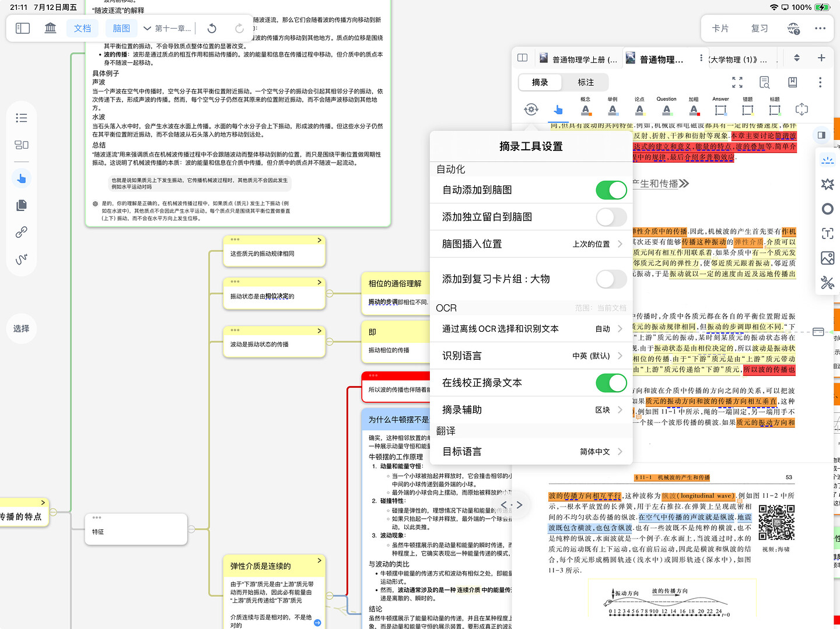Click the vertical expand frame icon
This screenshot has height=629, width=840.
[x=801, y=109]
